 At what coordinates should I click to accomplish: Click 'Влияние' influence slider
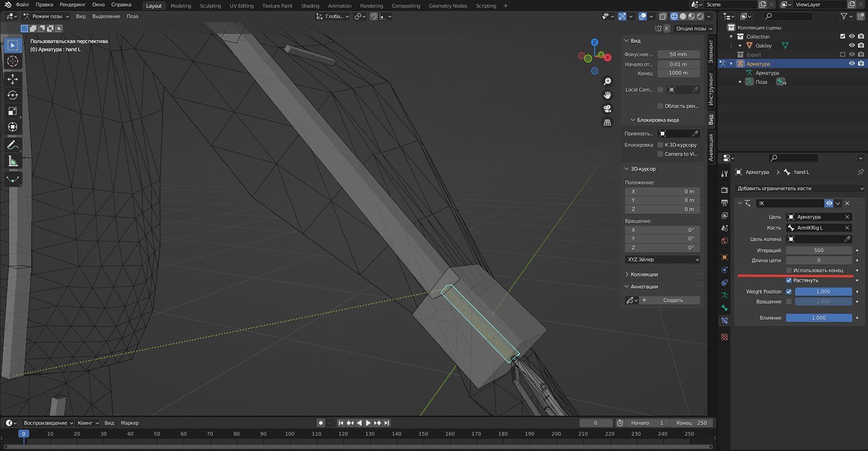819,318
